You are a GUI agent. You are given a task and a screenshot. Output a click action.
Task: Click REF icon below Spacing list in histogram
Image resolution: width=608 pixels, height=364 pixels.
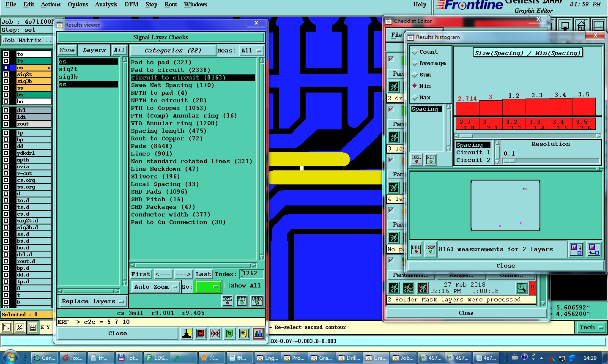click(x=431, y=159)
